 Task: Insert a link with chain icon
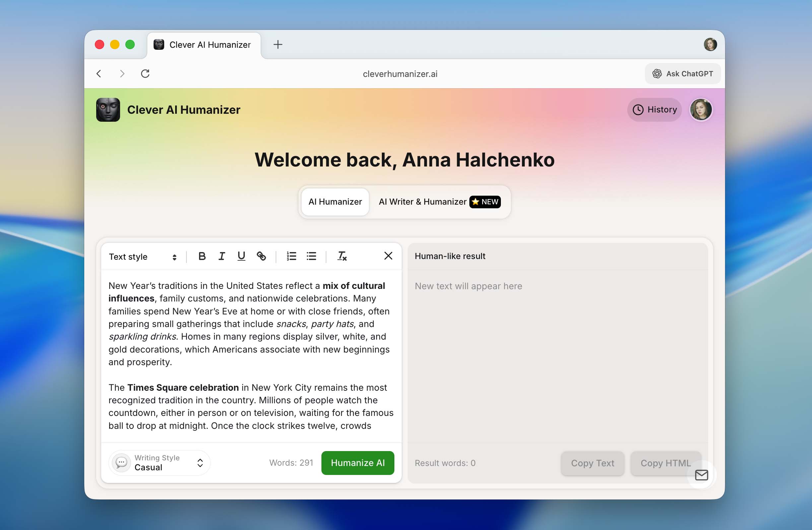tap(261, 256)
